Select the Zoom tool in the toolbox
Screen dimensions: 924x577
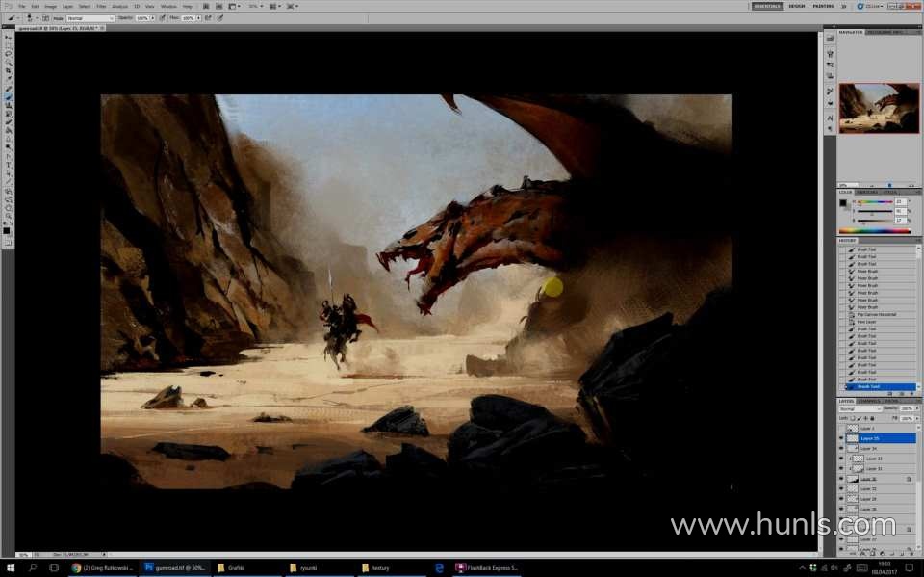click(9, 215)
